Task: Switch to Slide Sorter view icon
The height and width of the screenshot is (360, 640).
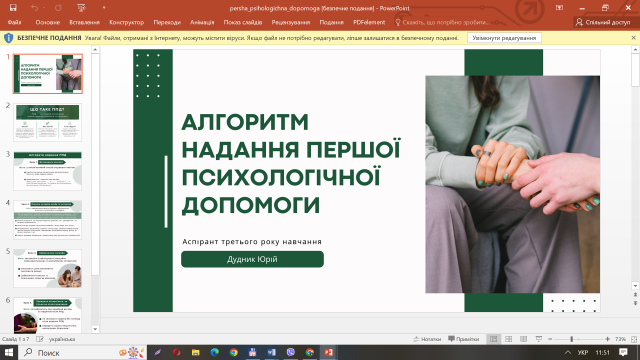Action: point(509,339)
